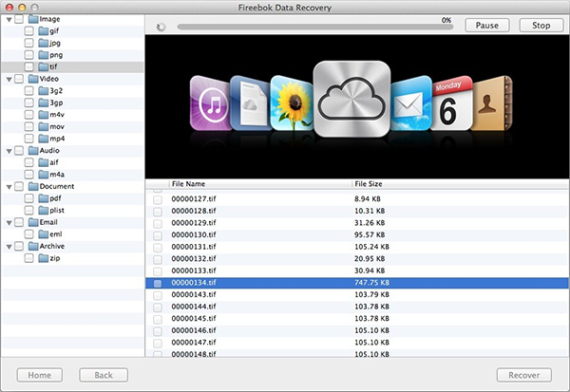Click the mp4 folder icon
Screen dimensions: 570x392
[44, 139]
